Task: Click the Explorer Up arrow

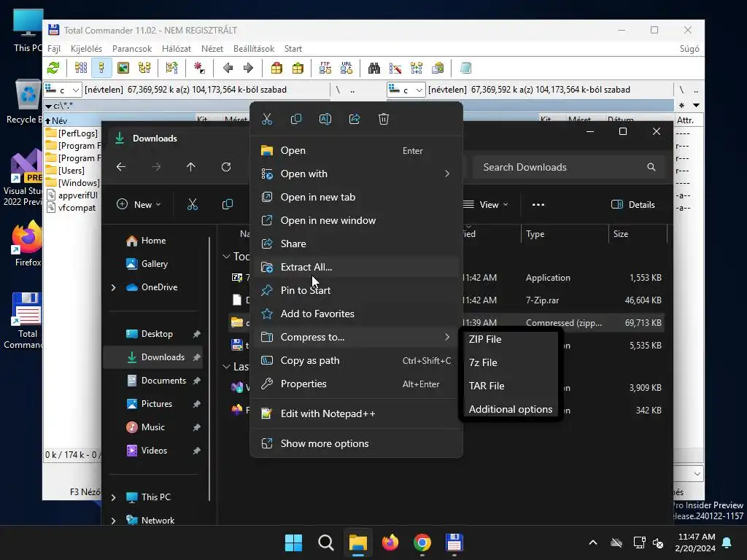Action: coord(190,167)
